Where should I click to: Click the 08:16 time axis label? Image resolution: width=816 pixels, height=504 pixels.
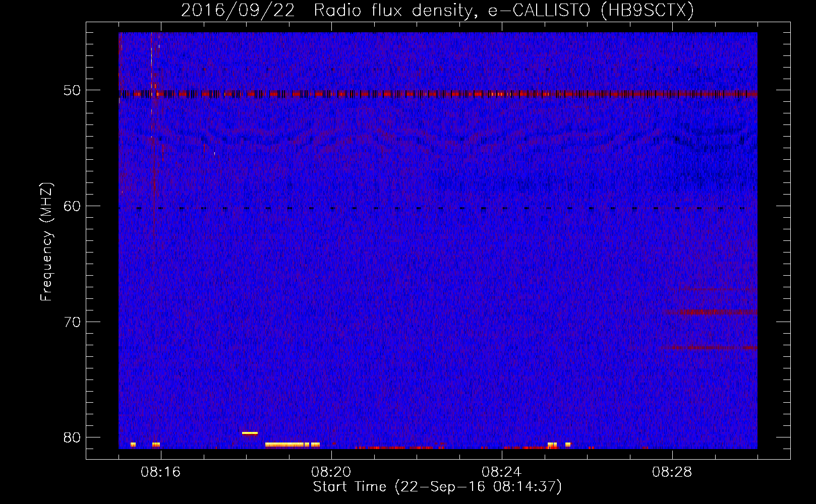(x=161, y=472)
